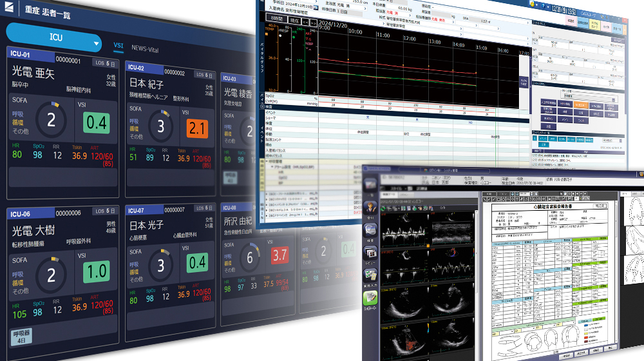This screenshot has height=361, width=644.
Task: Open the ICU ward dropdown
Action: coord(54,37)
